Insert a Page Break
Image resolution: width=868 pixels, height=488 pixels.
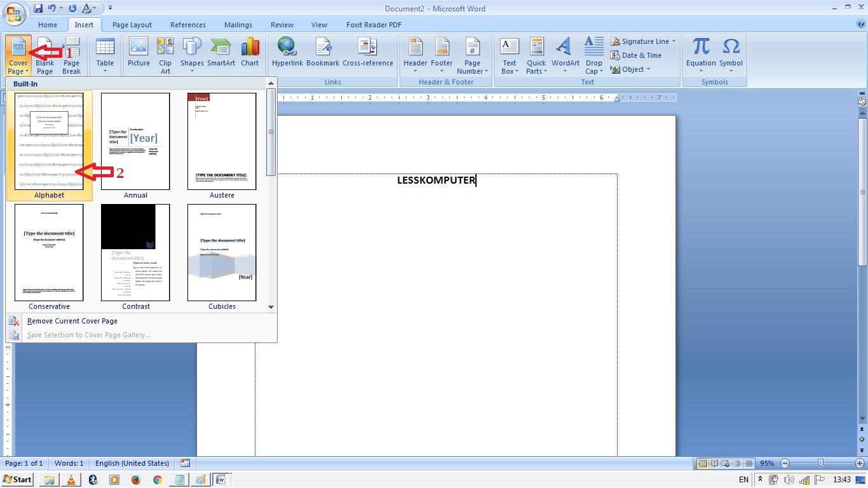(71, 55)
